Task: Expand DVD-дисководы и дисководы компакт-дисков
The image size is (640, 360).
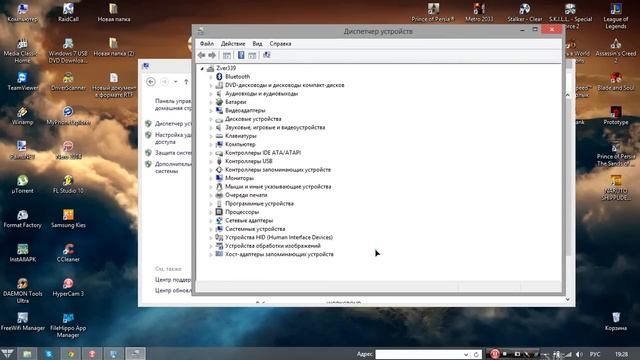Action: (x=211, y=85)
